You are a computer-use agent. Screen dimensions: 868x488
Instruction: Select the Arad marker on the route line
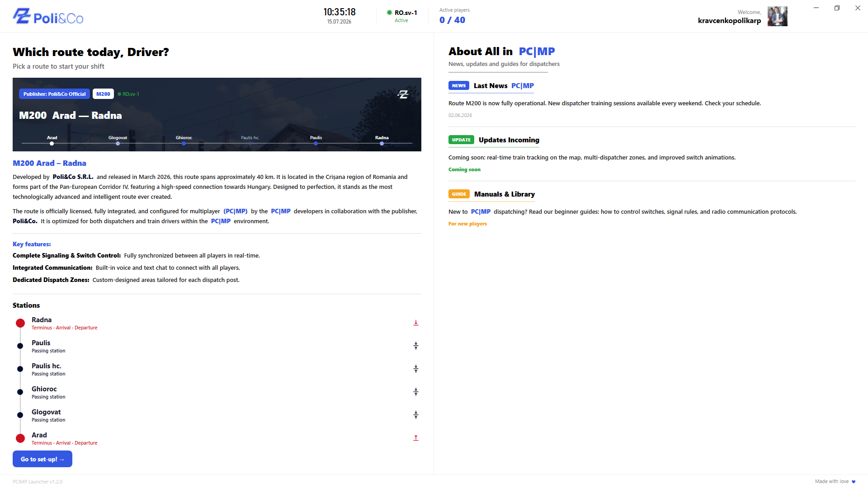pyautogui.click(x=52, y=143)
